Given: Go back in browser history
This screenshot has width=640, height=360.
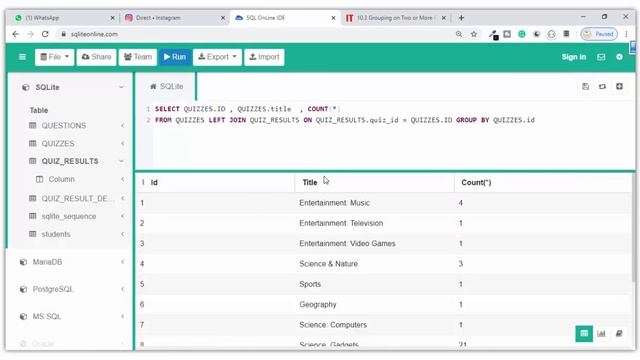Looking at the screenshot, I should (16, 34).
